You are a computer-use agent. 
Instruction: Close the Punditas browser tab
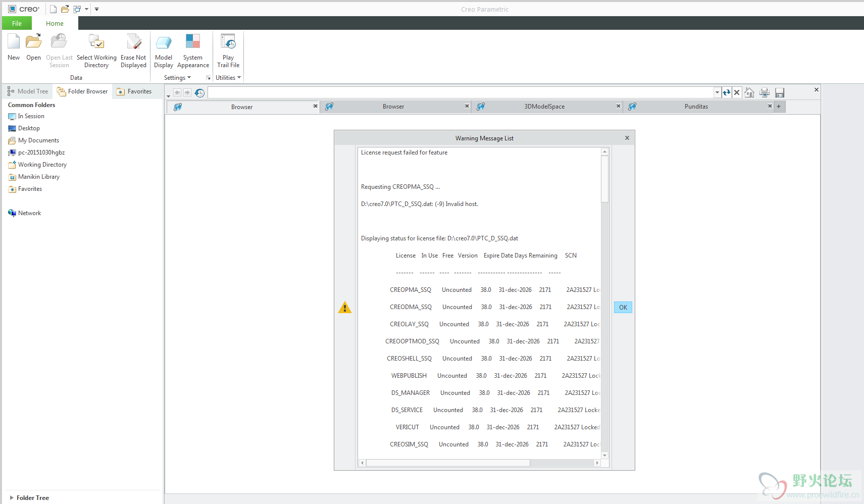click(770, 106)
